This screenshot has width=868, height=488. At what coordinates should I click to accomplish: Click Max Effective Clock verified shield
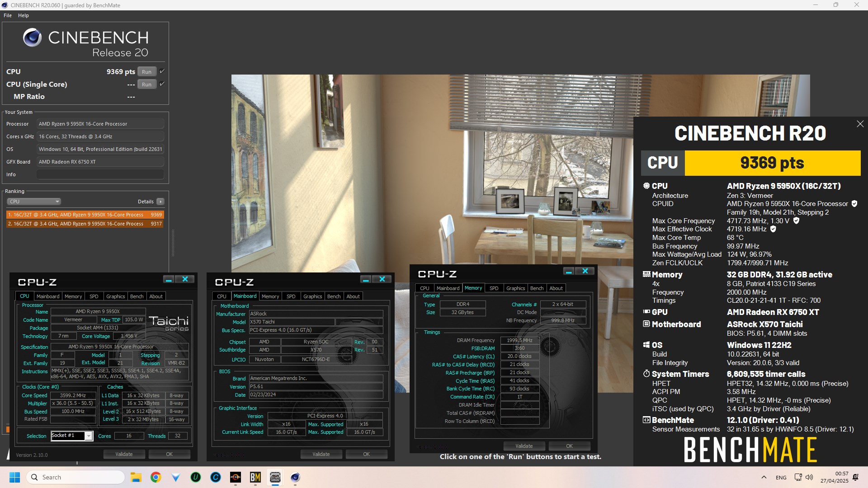(773, 229)
